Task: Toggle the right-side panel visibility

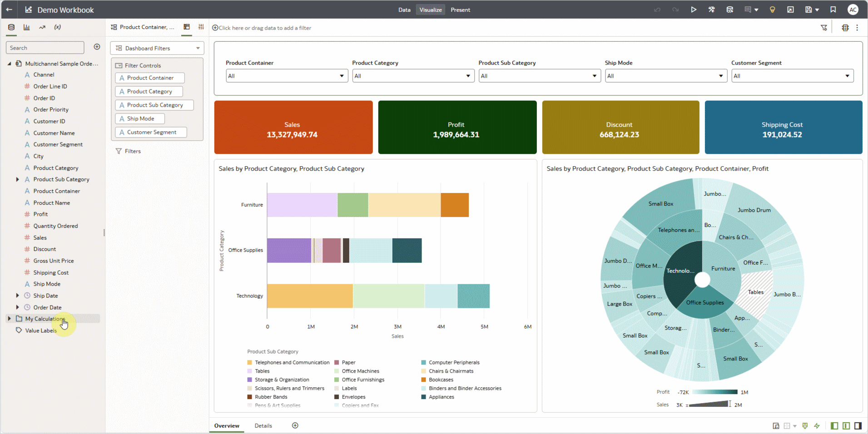Action: pos(858,426)
